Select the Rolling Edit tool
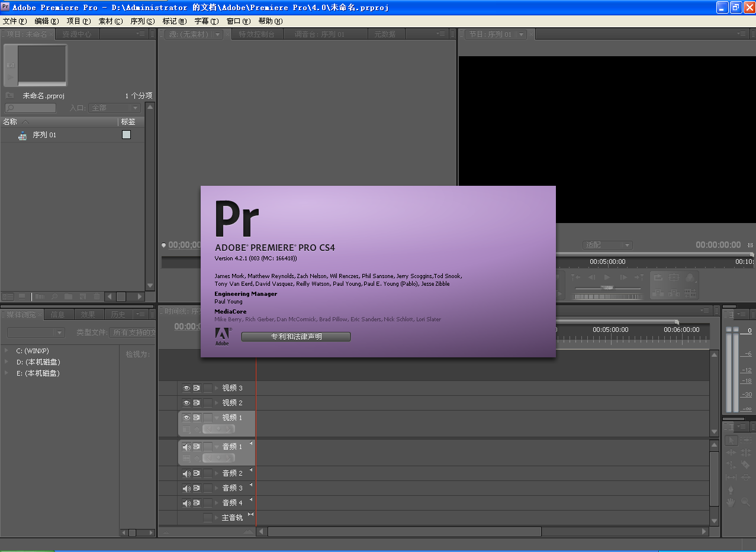756x552 pixels. [x=746, y=453]
